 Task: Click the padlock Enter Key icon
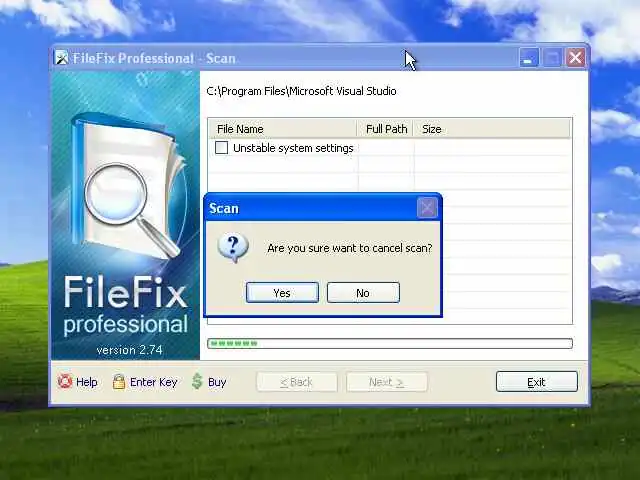click(x=119, y=381)
